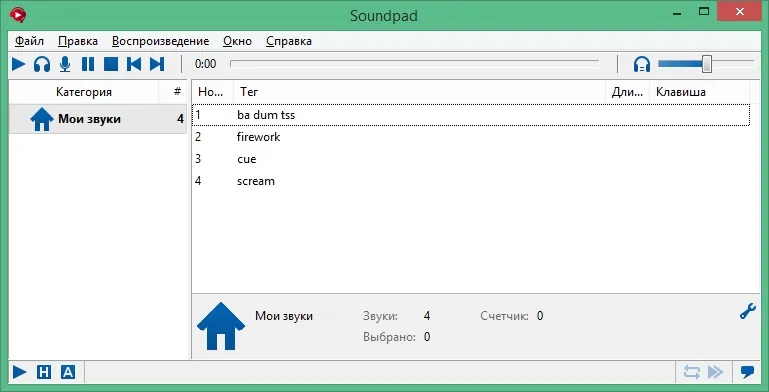The image size is (769, 392).
Task: Stop playback with the square Stop button
Action: 111,64
